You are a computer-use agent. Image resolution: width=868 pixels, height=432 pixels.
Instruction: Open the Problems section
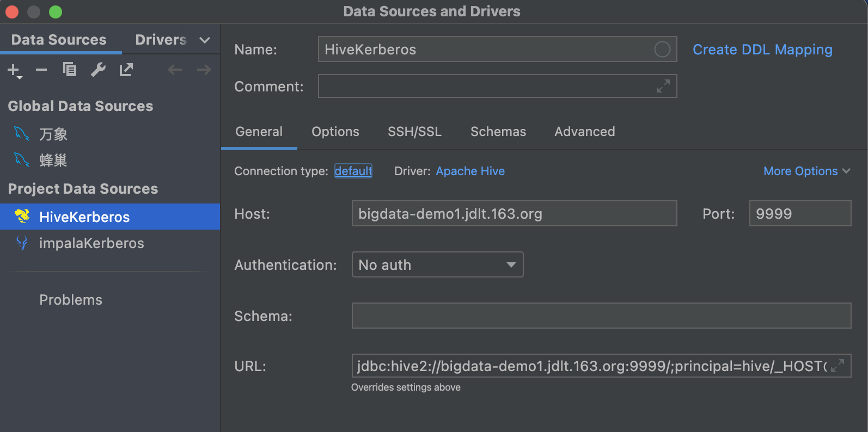pos(71,300)
